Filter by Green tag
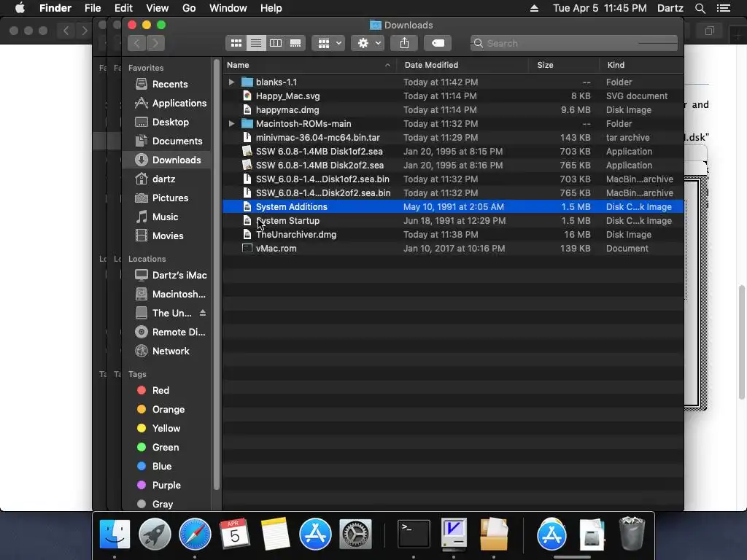The image size is (747, 560). [x=167, y=447]
